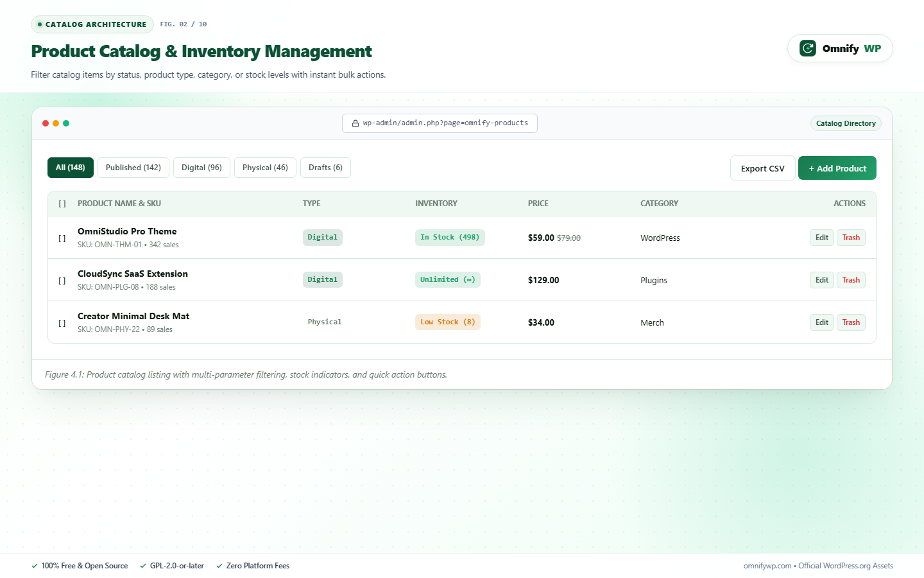Click the Merch category cell
Viewport: 924px width, 578px height.
point(652,323)
